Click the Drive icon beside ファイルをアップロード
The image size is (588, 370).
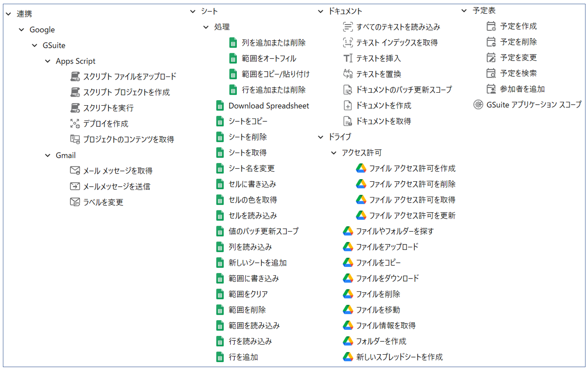(348, 247)
